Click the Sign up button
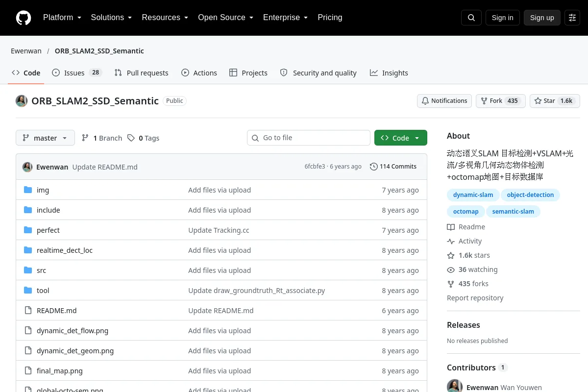 pos(542,18)
